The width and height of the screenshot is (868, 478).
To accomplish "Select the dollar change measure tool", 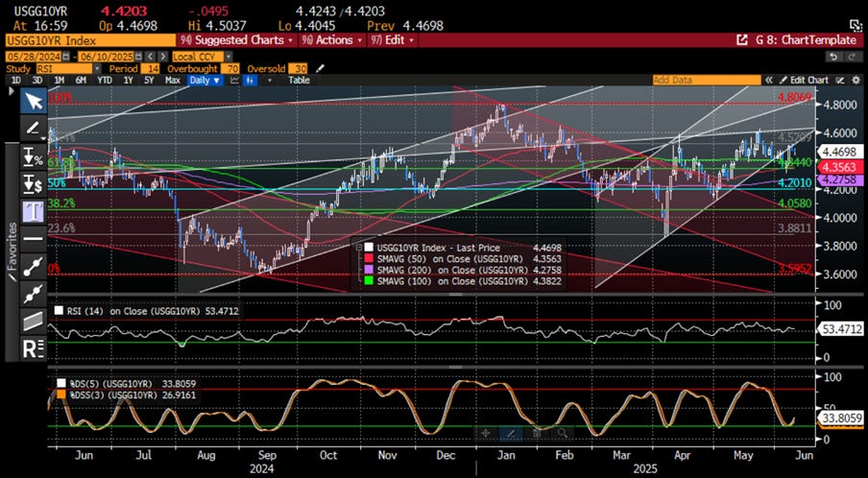I will tap(35, 184).
